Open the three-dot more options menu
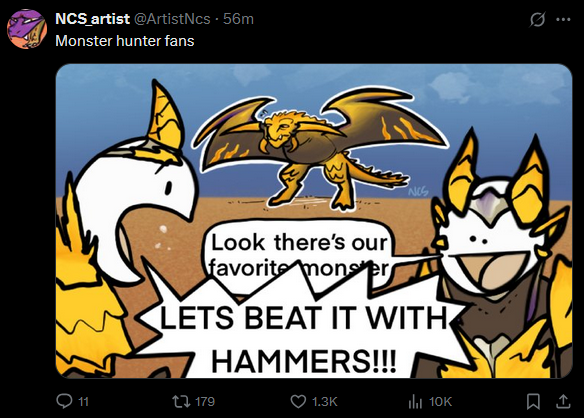The image size is (584, 418). (x=563, y=19)
